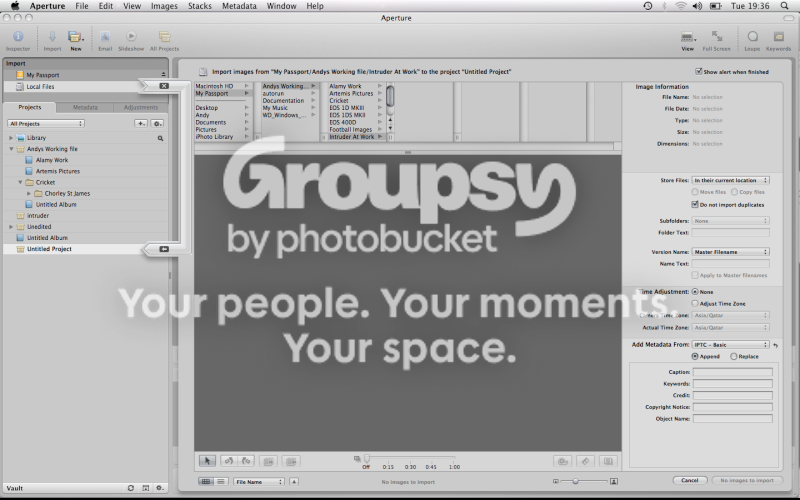This screenshot has width=800, height=500.
Task: Open the Subfolders dropdown
Action: (730, 221)
